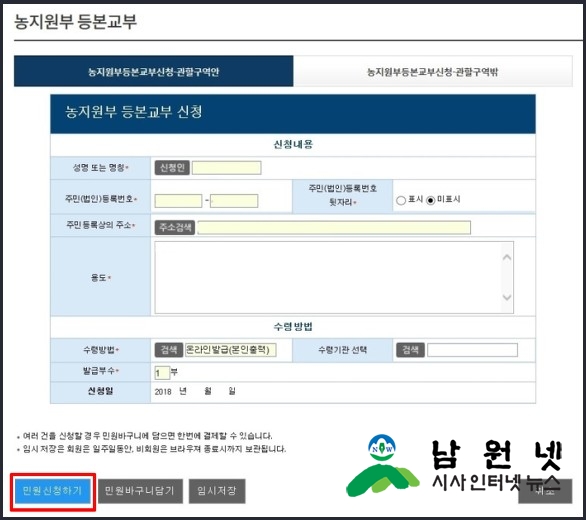Click the scroll up arrow in 용도 textarea
This screenshot has width=586, height=520.
tap(507, 257)
